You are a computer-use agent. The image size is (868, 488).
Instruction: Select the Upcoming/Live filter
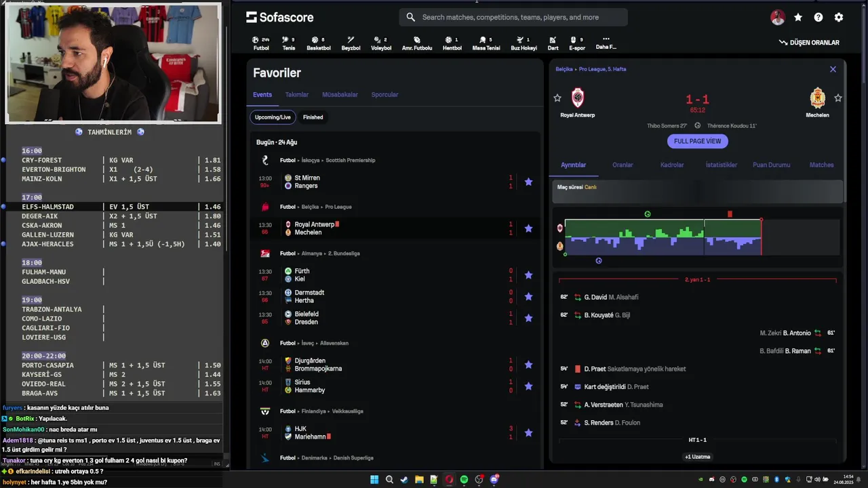point(273,117)
